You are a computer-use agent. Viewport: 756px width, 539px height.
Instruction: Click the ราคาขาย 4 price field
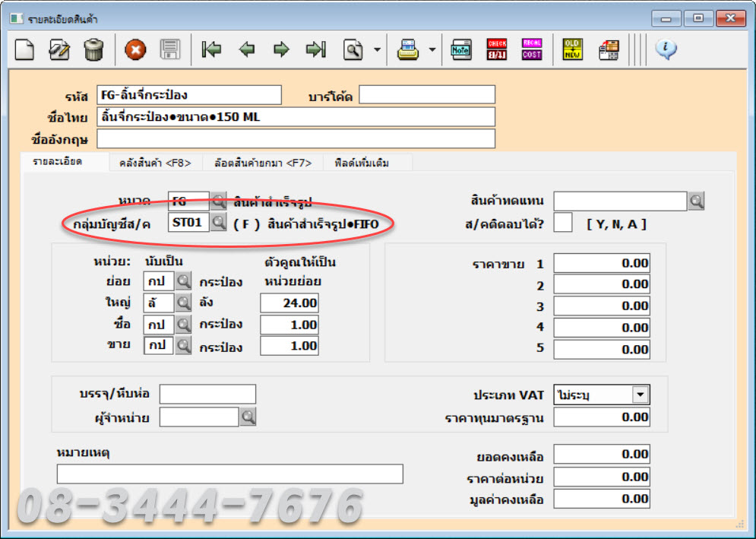pos(602,328)
